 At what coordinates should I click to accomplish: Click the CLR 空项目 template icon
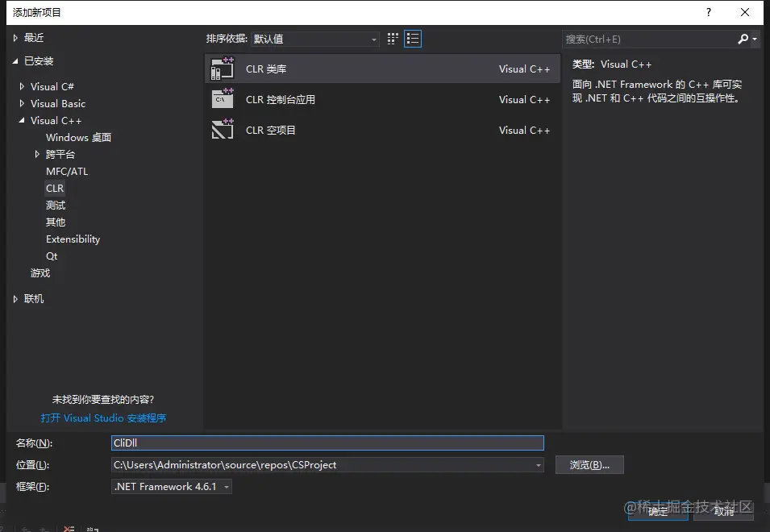click(x=223, y=130)
